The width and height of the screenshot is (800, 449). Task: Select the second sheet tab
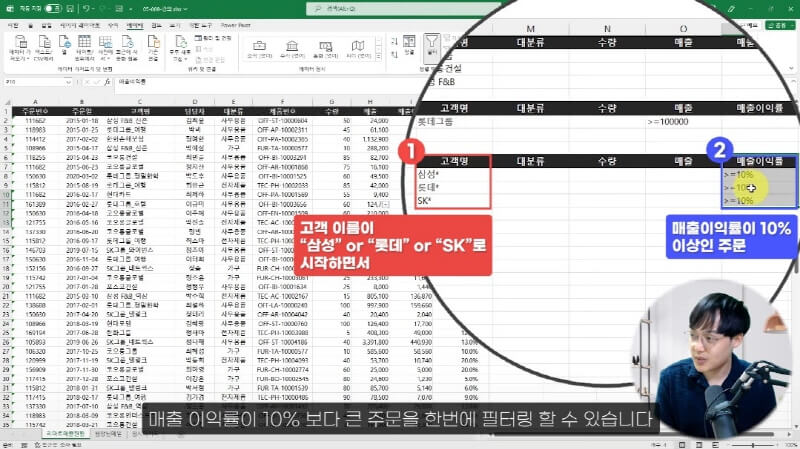(109, 434)
